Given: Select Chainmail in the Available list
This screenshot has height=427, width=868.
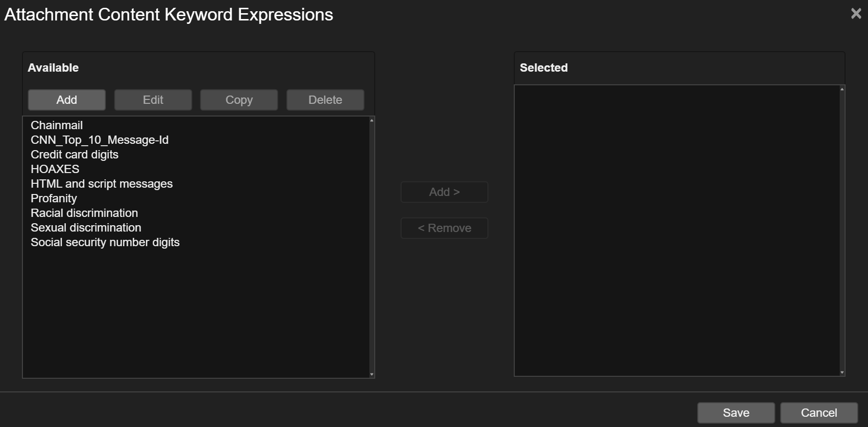Looking at the screenshot, I should pyautogui.click(x=57, y=125).
